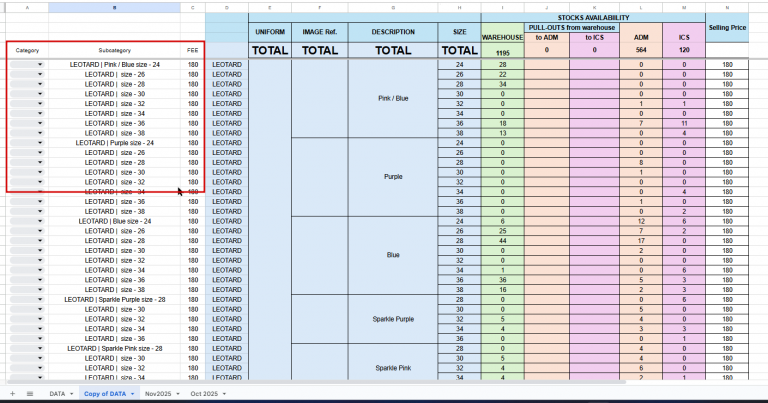The width and height of the screenshot is (768, 403).
Task: Click cell LEOTARD | Blue size - 24
Action: 115,221
